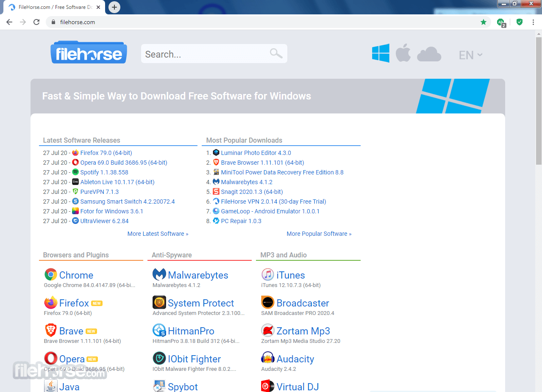Open the MP3 and Audio category

click(284, 255)
